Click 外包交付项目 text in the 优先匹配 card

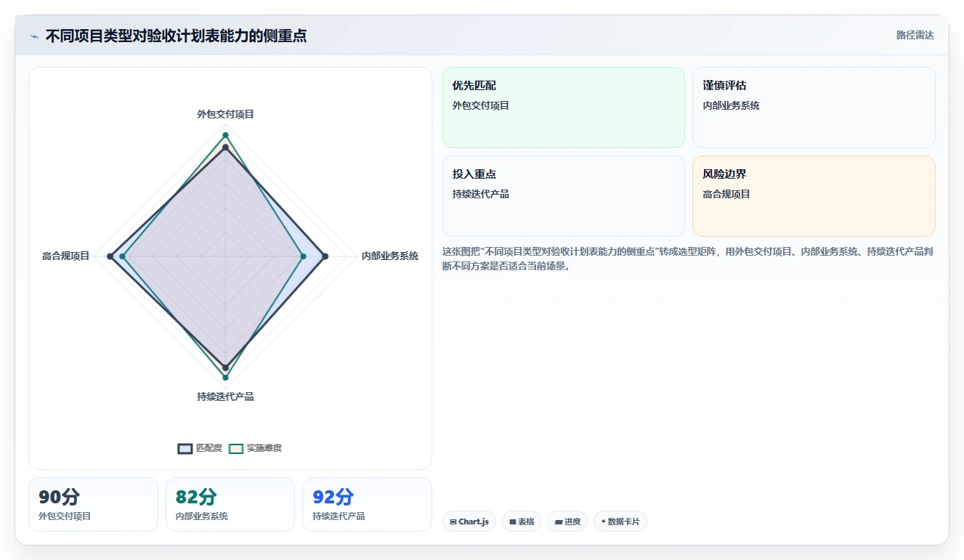click(x=481, y=105)
